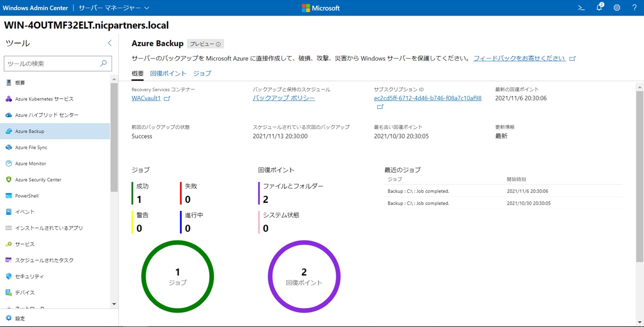The height and width of the screenshot is (327, 644).
Task: Open Azure Kubernetes service tool
Action: (x=44, y=99)
